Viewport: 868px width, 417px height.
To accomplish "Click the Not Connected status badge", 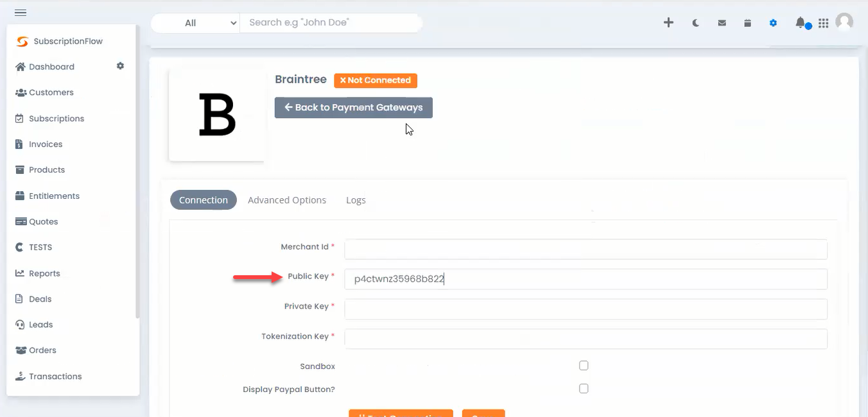I will tap(376, 80).
